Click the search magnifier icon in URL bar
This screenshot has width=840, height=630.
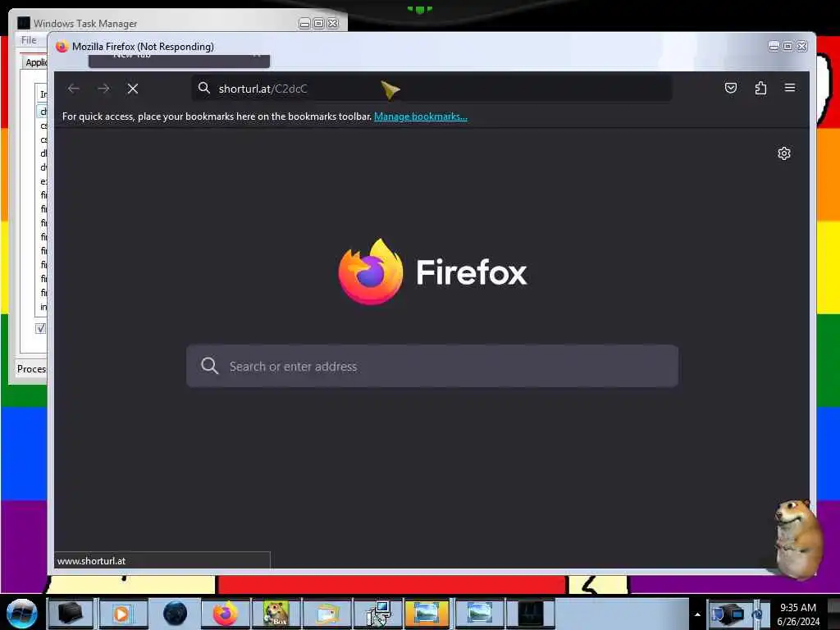click(x=204, y=88)
